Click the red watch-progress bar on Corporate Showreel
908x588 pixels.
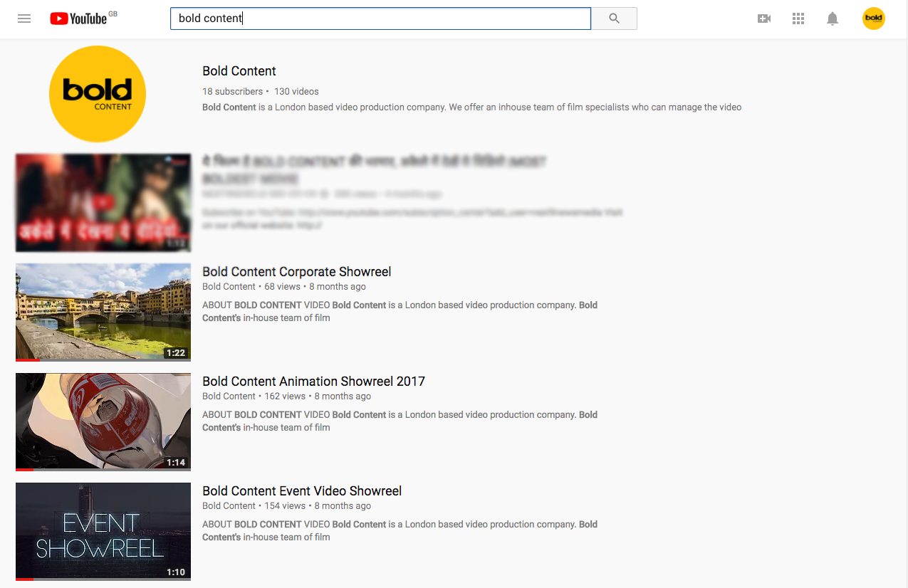[28, 360]
